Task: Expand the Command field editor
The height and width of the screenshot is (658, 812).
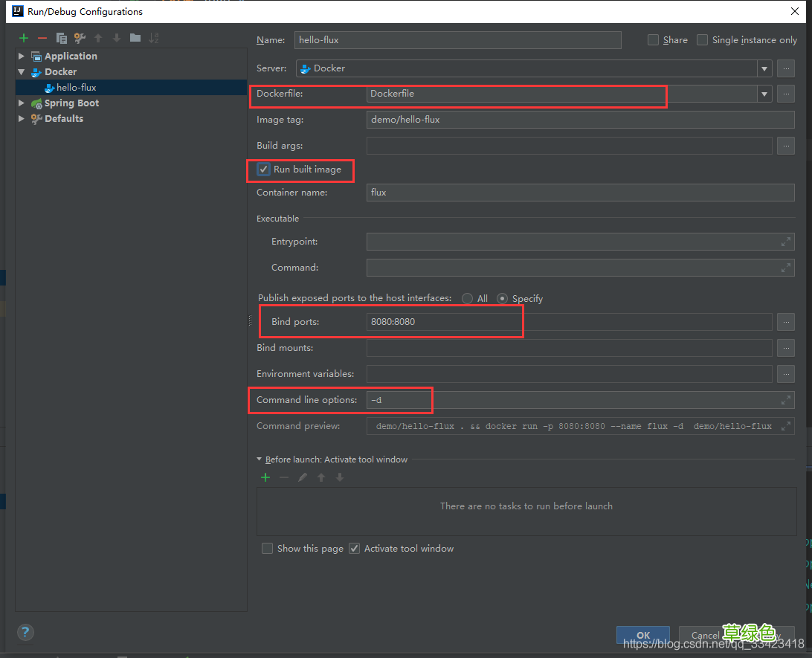Action: [x=785, y=268]
